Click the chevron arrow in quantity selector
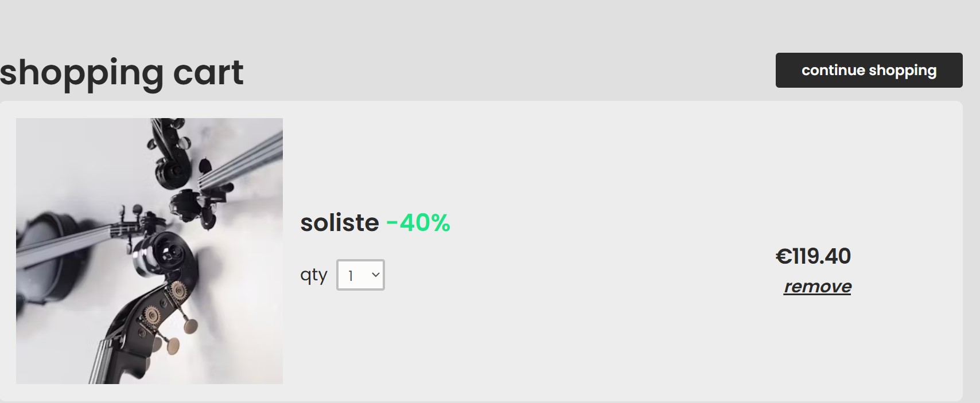The height and width of the screenshot is (403, 980). tap(376, 275)
